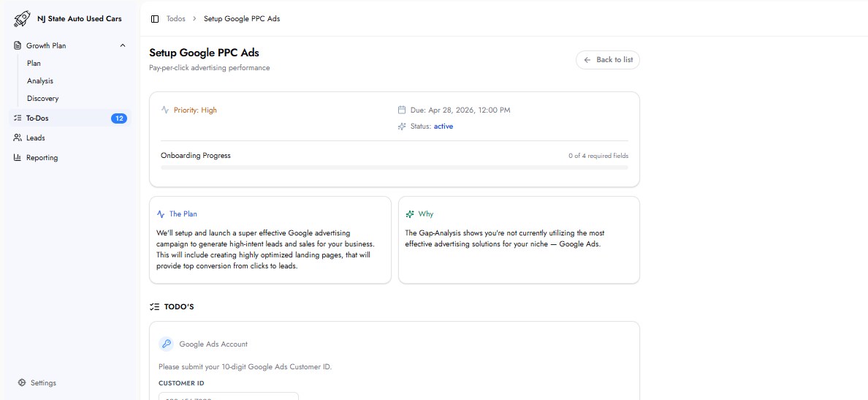The image size is (868, 400).
Task: Click the Why card title
Action: tap(426, 214)
